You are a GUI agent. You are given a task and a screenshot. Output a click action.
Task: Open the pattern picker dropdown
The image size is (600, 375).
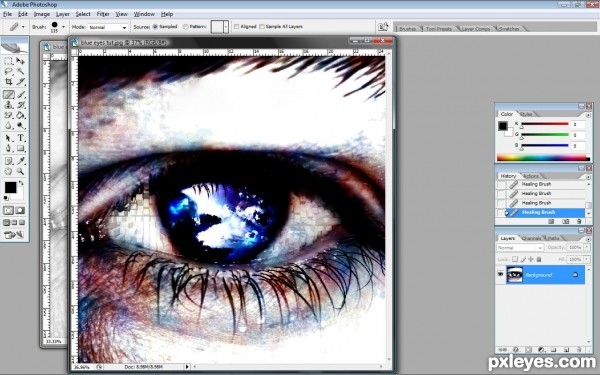pos(226,27)
